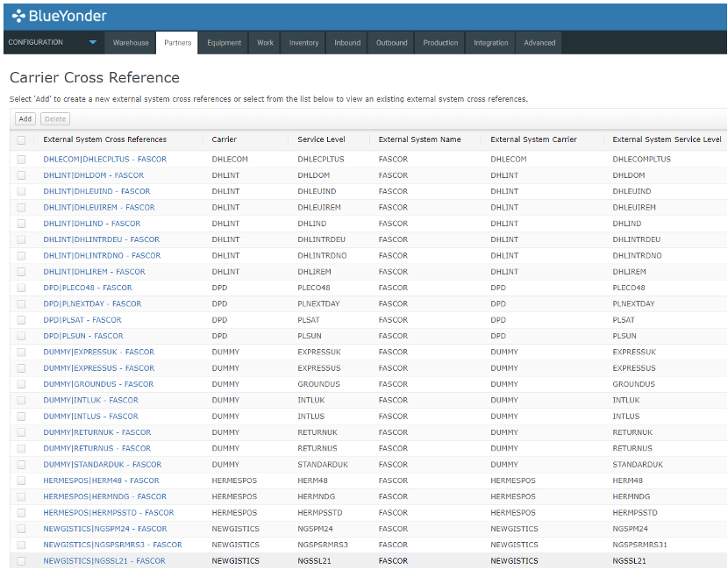
Task: Open the DHLINT|DHLEUIREM - FASCOR link
Action: point(99,208)
